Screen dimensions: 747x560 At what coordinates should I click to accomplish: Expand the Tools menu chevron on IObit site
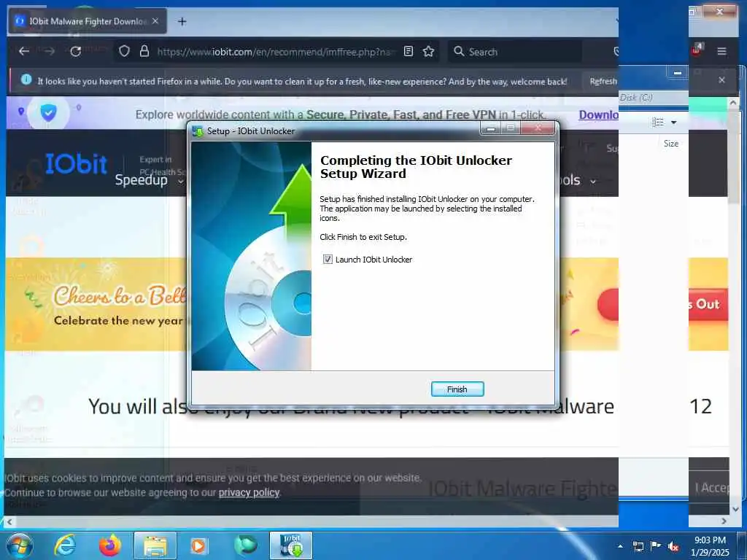[593, 182]
